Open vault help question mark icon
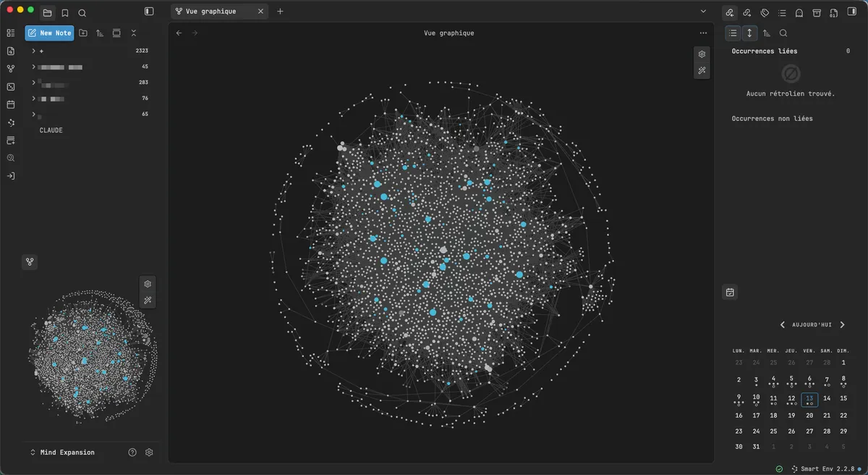Screen dimensions: 868x475 pyautogui.click(x=132, y=453)
